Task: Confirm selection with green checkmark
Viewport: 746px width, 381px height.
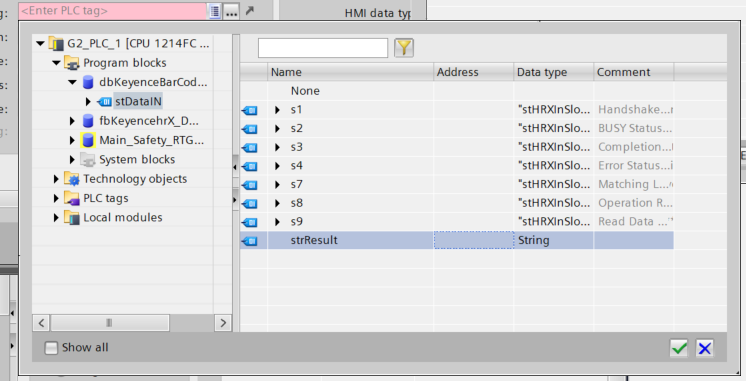Action: coord(679,348)
